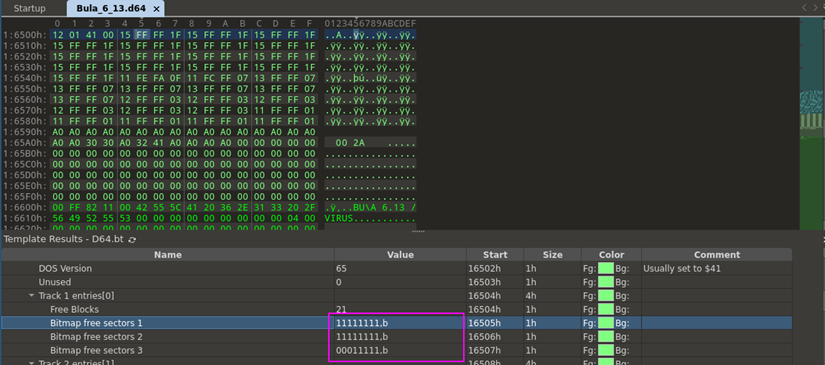The width and height of the screenshot is (825, 365).
Task: Click the Color column header
Action: click(x=611, y=255)
